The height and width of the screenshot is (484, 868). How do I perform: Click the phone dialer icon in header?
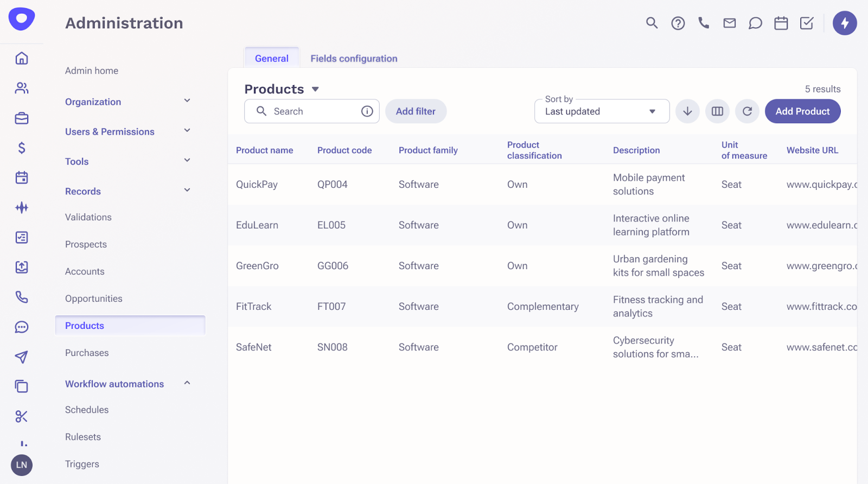coord(704,23)
